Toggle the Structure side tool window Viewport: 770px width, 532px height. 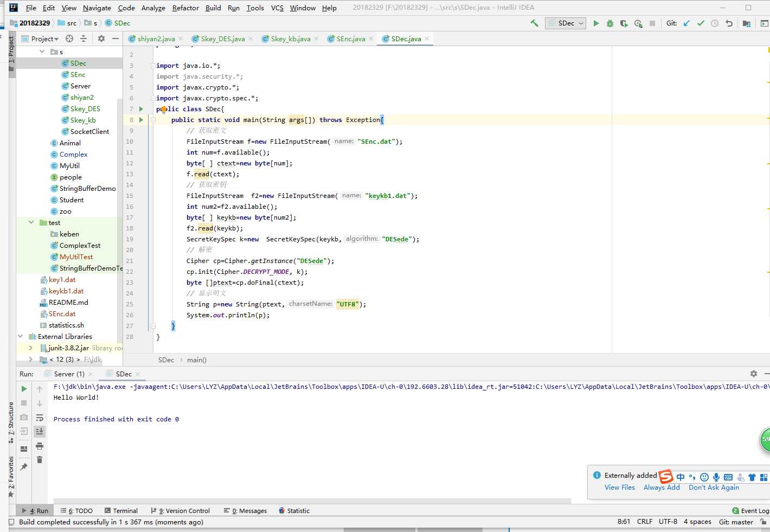[x=11, y=423]
